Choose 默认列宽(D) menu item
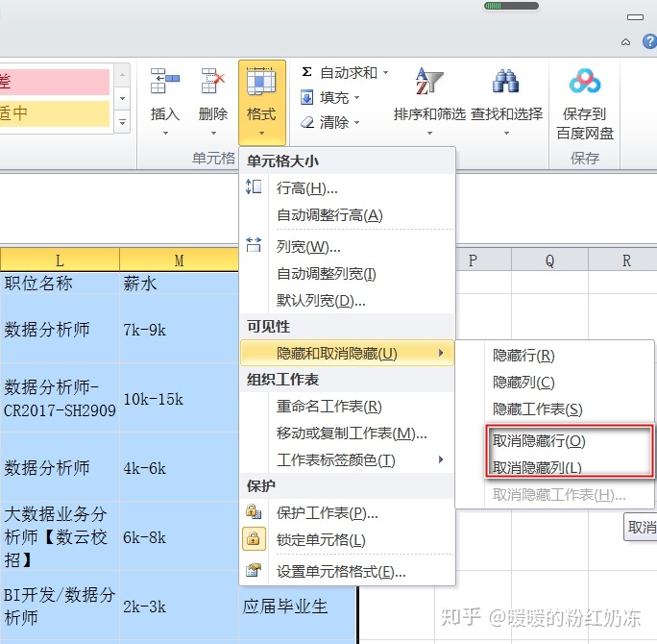The image size is (657, 644). click(347, 300)
